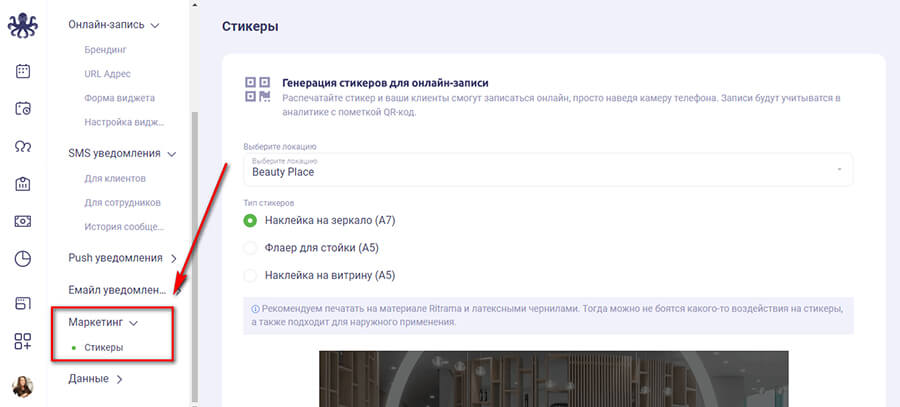Image resolution: width=900 pixels, height=407 pixels.
Task: Go to URL Адрес settings
Action: 108,74
